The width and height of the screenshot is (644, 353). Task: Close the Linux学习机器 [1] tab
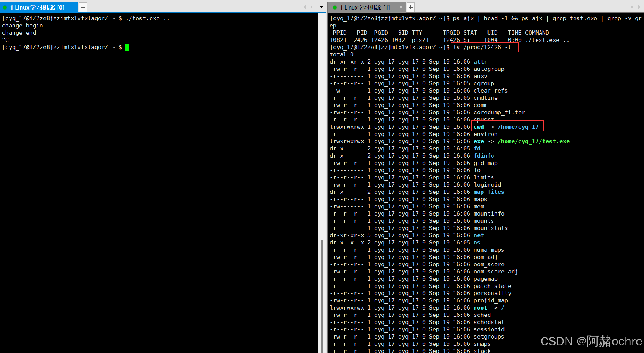tap(401, 7)
